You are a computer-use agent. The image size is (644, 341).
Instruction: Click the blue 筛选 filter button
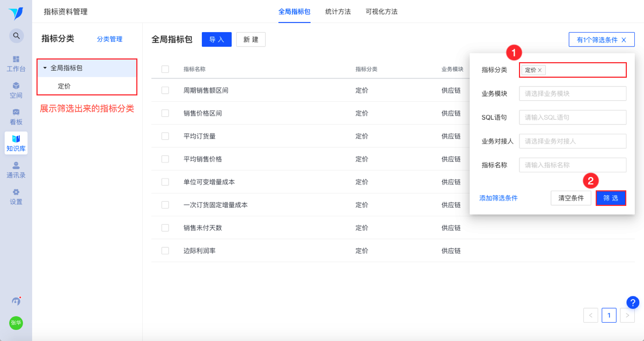click(611, 198)
